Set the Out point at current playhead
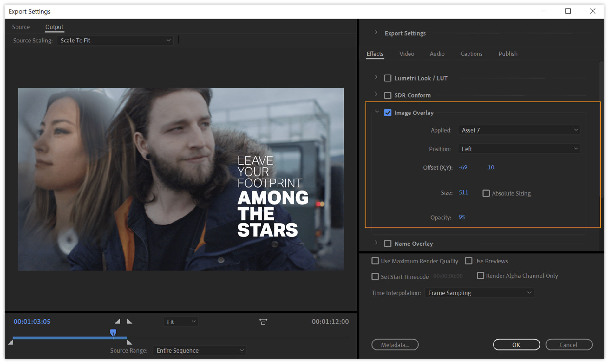 click(129, 321)
